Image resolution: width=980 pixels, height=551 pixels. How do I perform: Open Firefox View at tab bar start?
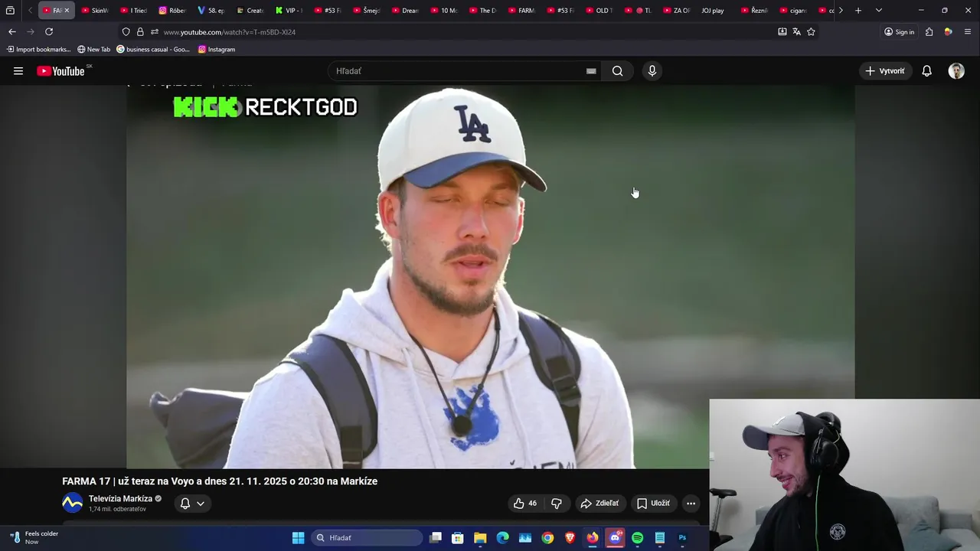click(10, 11)
